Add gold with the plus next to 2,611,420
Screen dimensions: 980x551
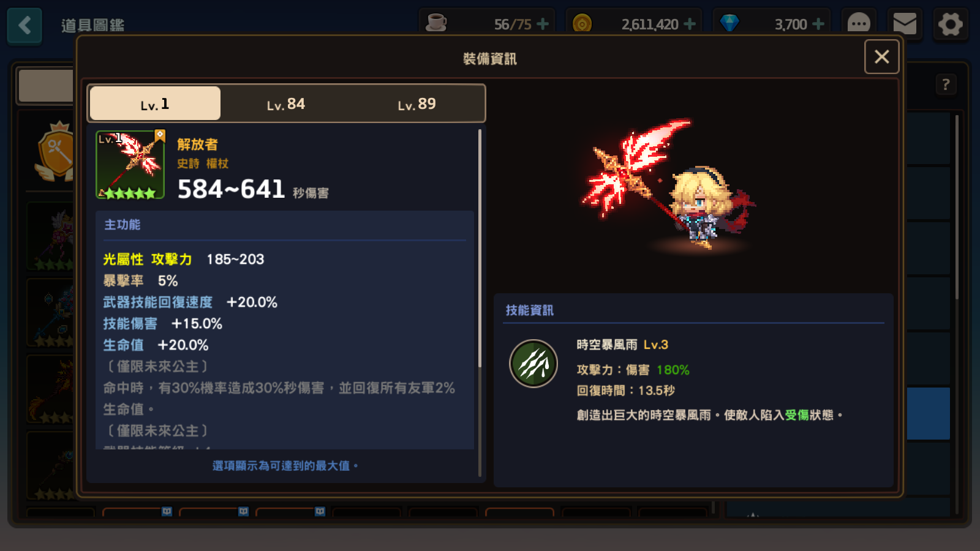(690, 24)
